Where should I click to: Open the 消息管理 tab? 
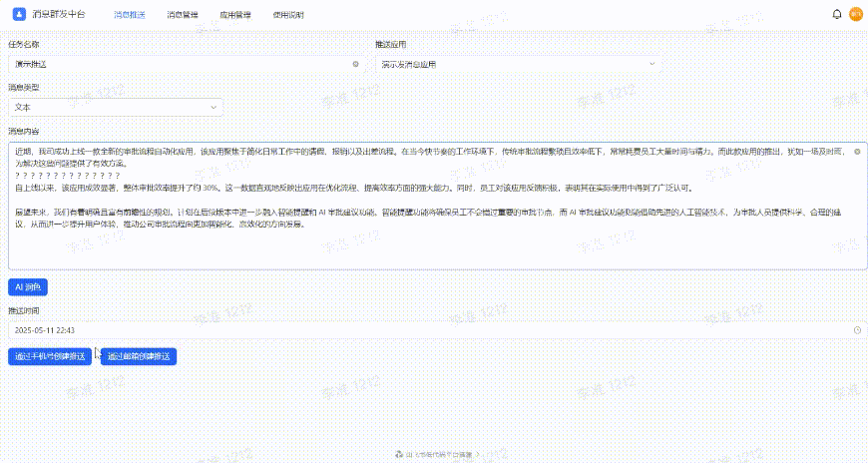pos(183,15)
